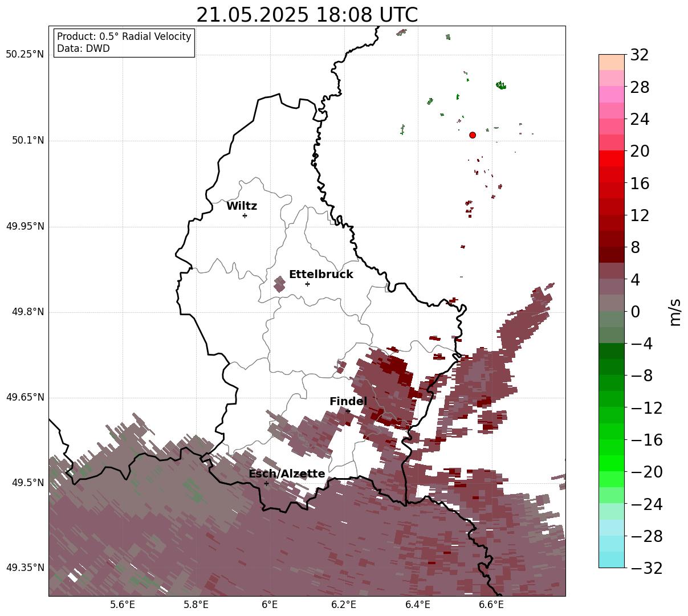Viewport: 688px width, 616px height.
Task: Click the 8 colorbar tick label
Action: (x=634, y=247)
